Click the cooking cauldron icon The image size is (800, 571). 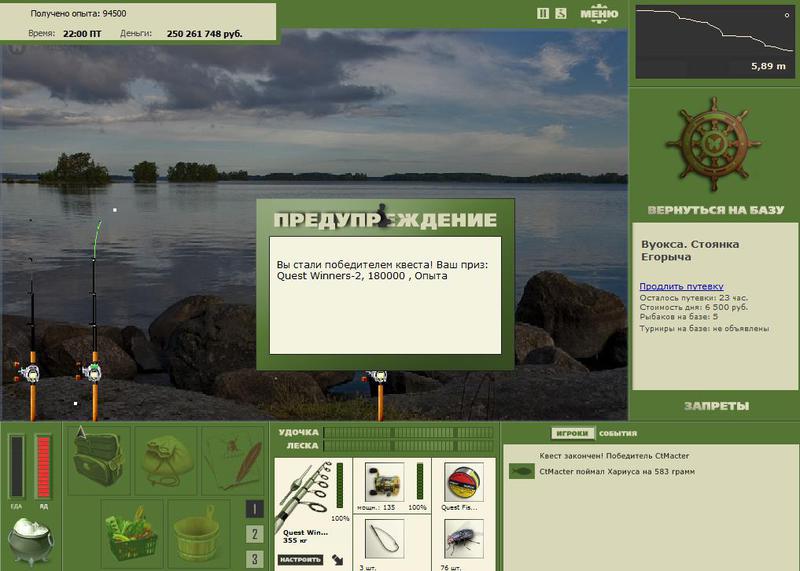(x=31, y=541)
